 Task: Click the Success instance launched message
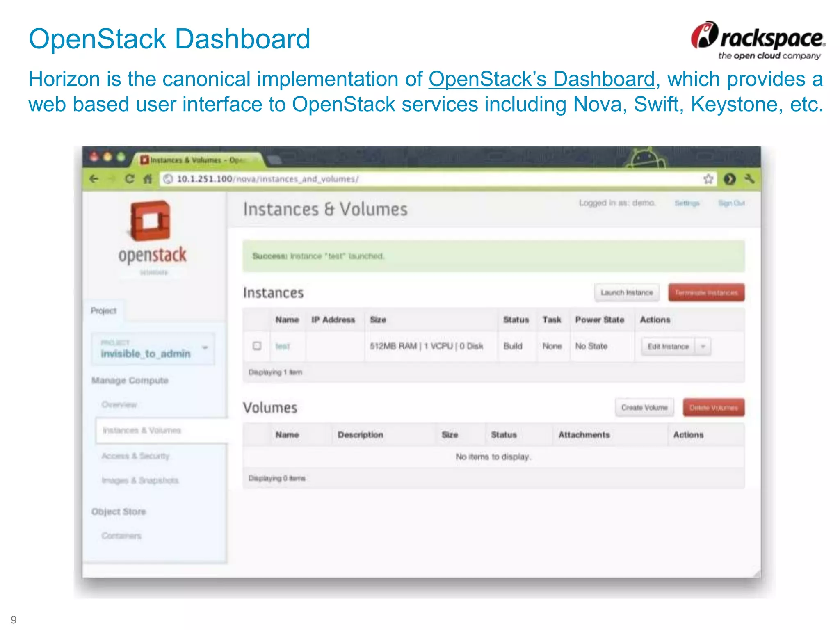494,256
